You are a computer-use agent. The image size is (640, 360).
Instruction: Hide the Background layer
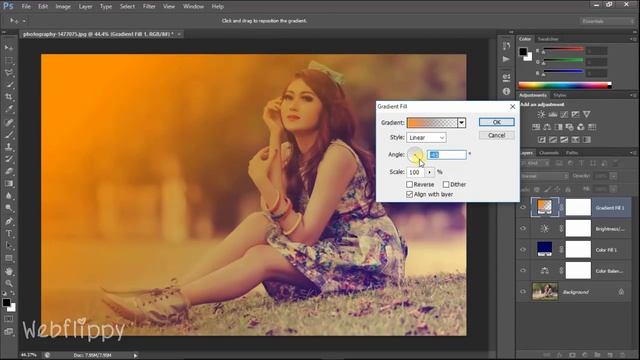click(523, 292)
